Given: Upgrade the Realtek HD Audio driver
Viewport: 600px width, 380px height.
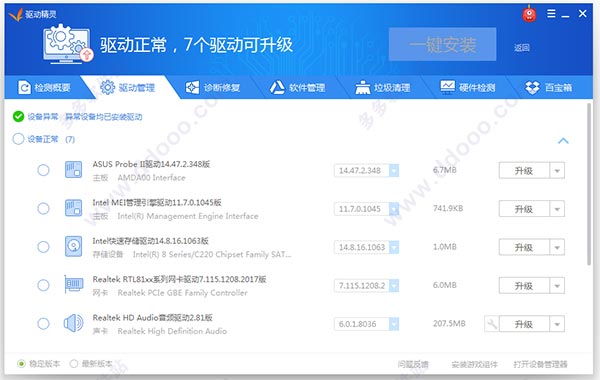Looking at the screenshot, I should coord(524,324).
